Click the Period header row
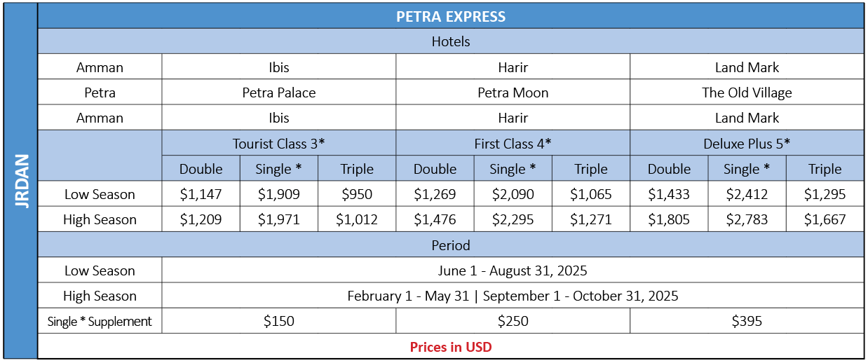This screenshot has height=363, width=868. point(451,245)
